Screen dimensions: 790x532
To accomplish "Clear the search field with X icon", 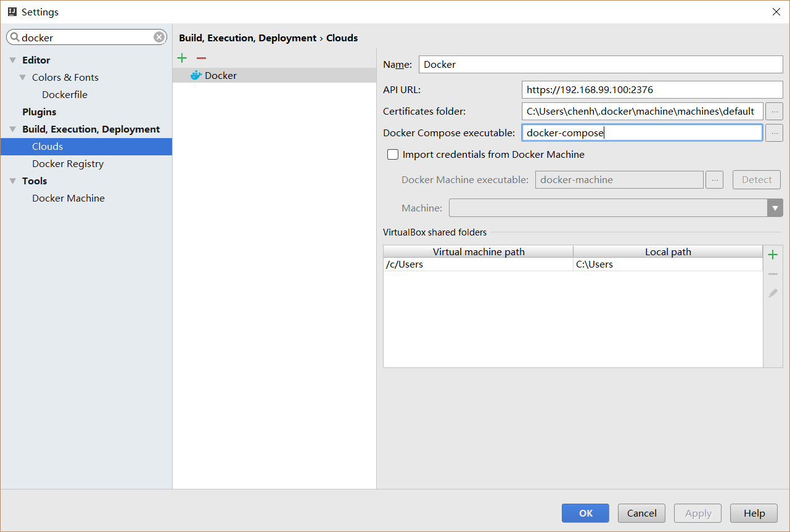I will point(159,38).
